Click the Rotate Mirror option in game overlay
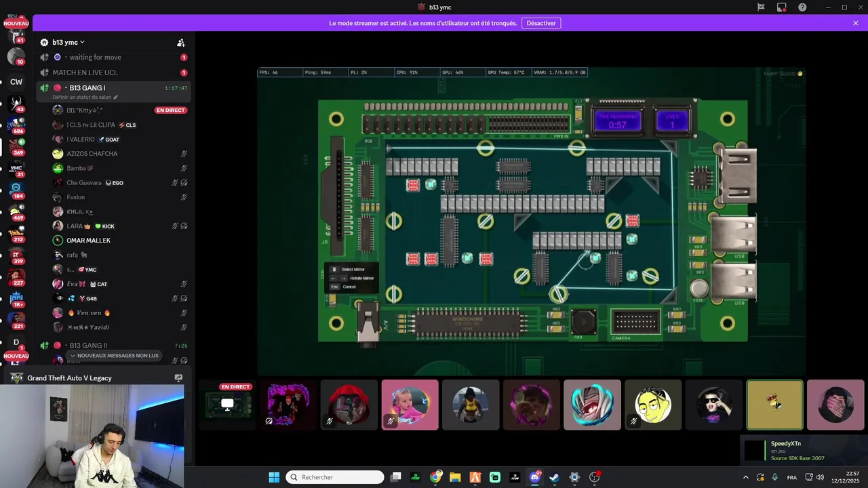Screen dimensions: 868x488 [x=352, y=278]
